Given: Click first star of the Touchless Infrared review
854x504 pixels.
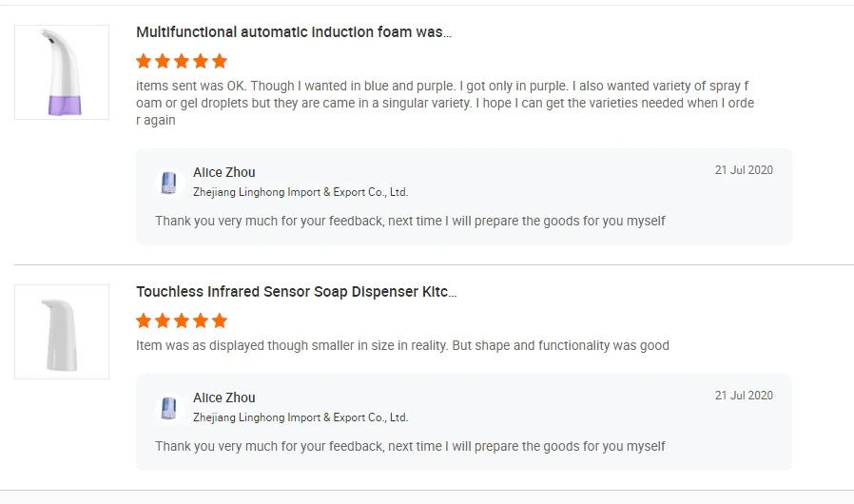Looking at the screenshot, I should (x=144, y=320).
